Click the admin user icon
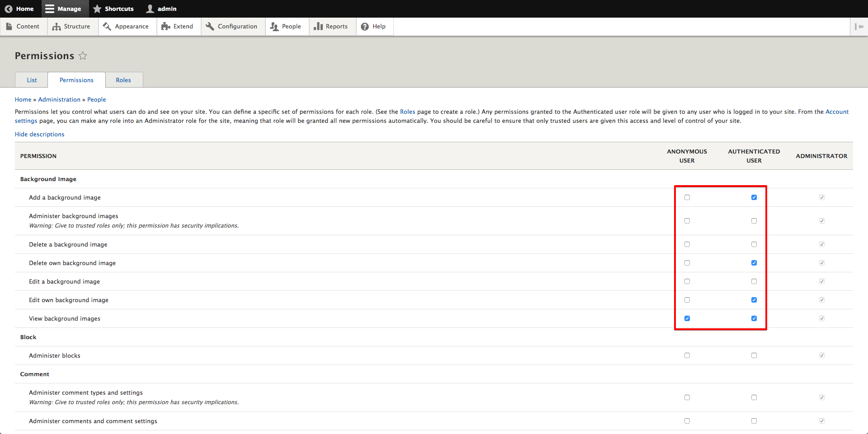 150,9
